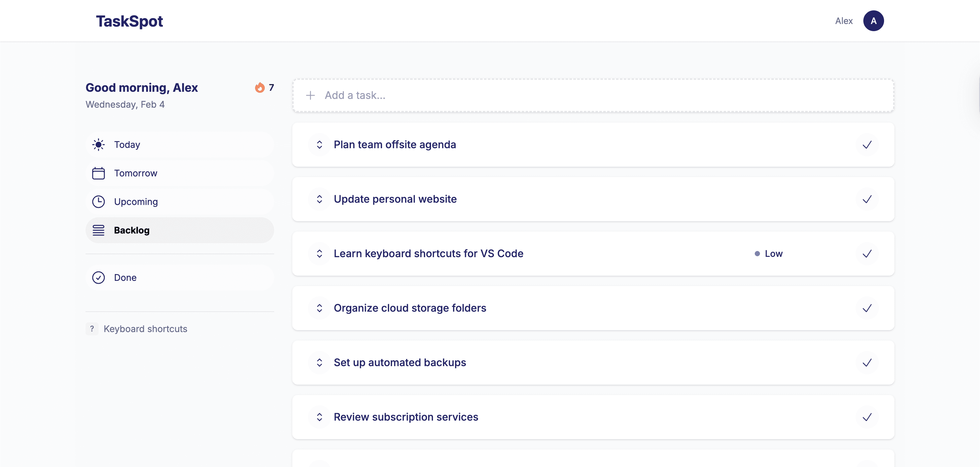Open the reorder control on 'Set up automated backups'

(319, 362)
